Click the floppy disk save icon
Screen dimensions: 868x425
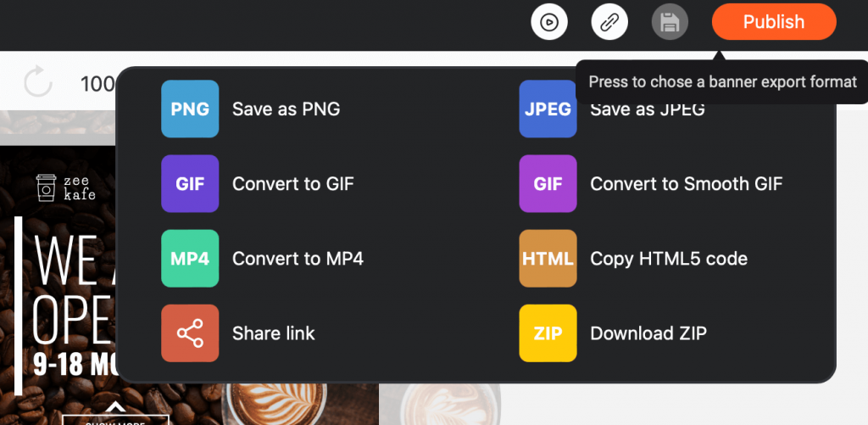pos(670,22)
